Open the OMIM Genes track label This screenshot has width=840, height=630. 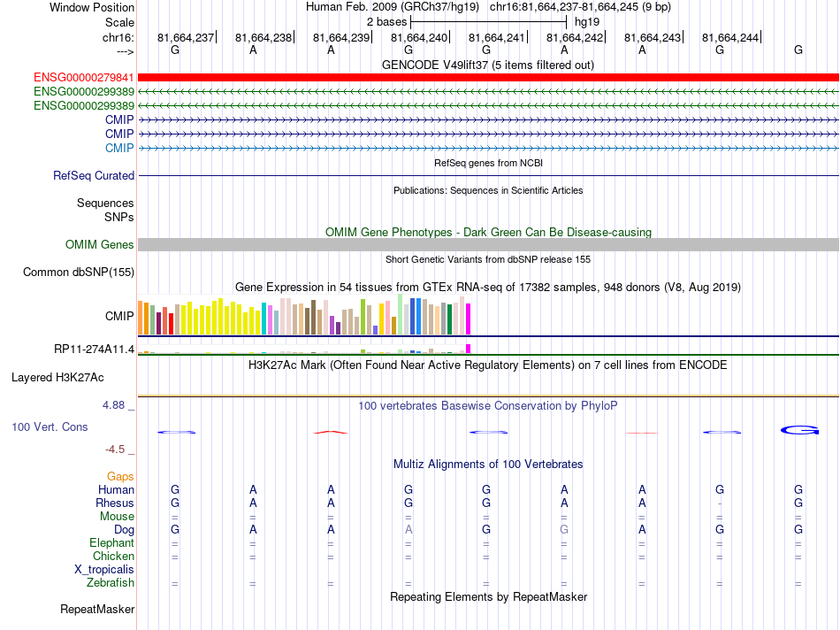click(99, 244)
